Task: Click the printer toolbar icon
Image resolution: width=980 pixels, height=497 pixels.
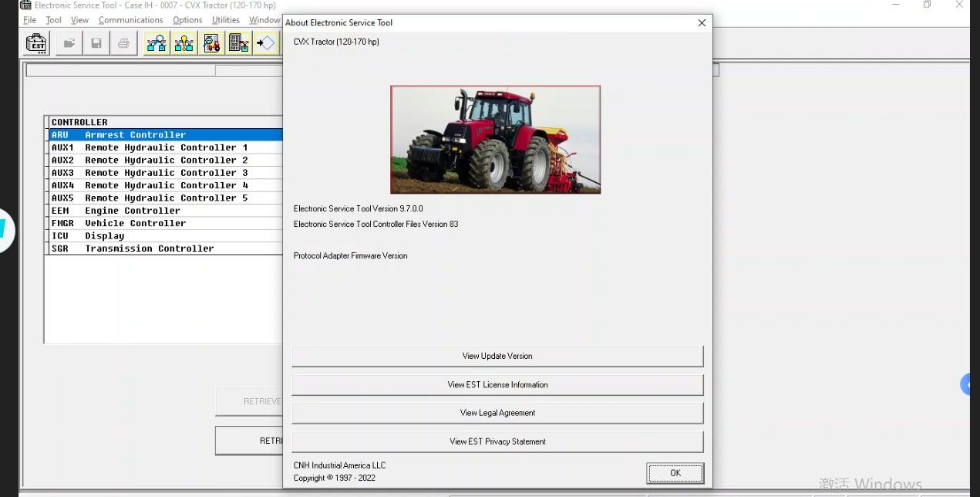Action: (x=123, y=43)
